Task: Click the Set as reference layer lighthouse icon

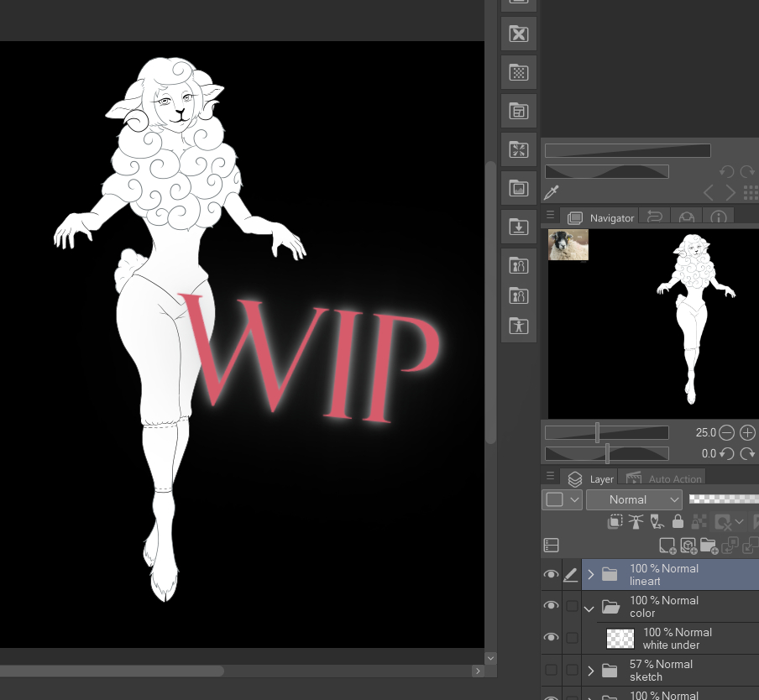Action: 636,522
